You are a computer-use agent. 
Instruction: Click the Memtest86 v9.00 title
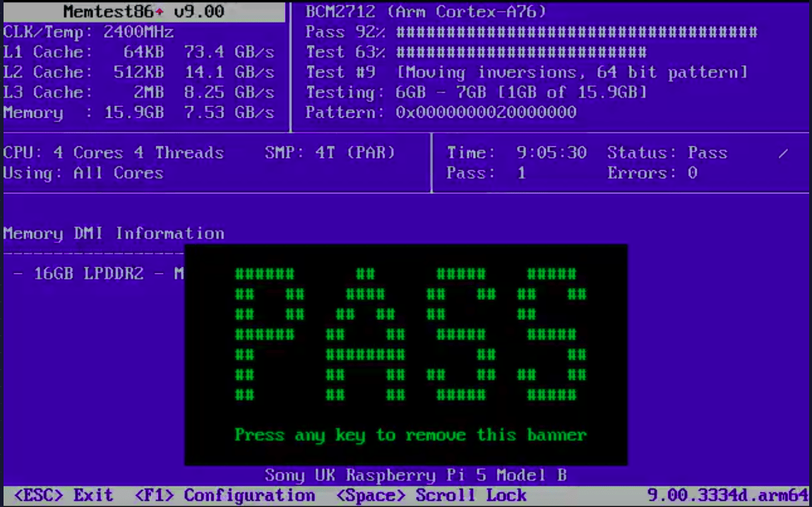coord(144,11)
